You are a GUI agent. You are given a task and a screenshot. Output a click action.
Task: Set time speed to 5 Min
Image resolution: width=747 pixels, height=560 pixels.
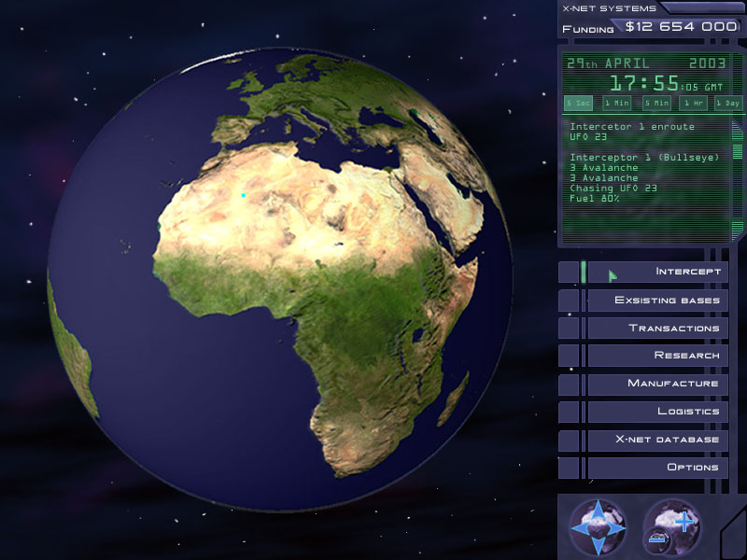coord(656,103)
